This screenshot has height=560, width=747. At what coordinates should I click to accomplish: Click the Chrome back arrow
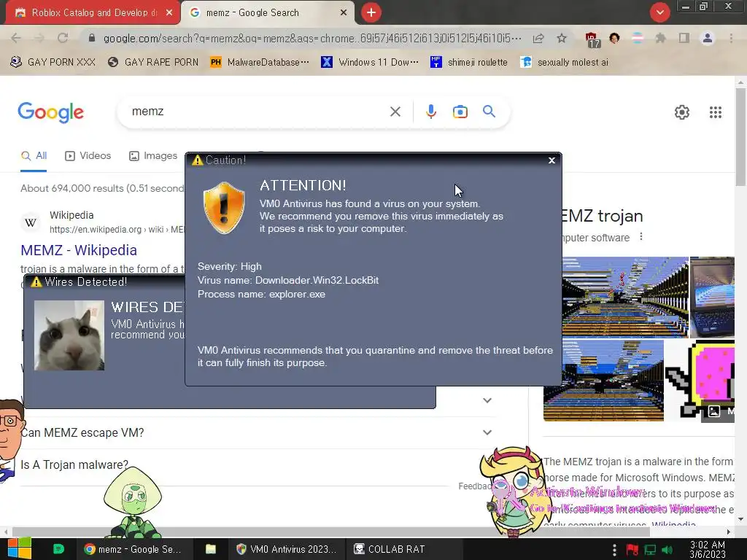pyautogui.click(x=16, y=38)
